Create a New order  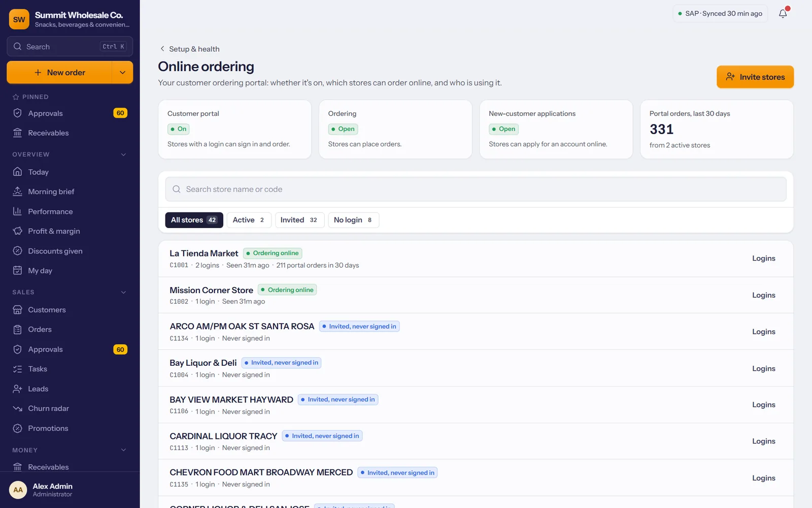tap(59, 73)
